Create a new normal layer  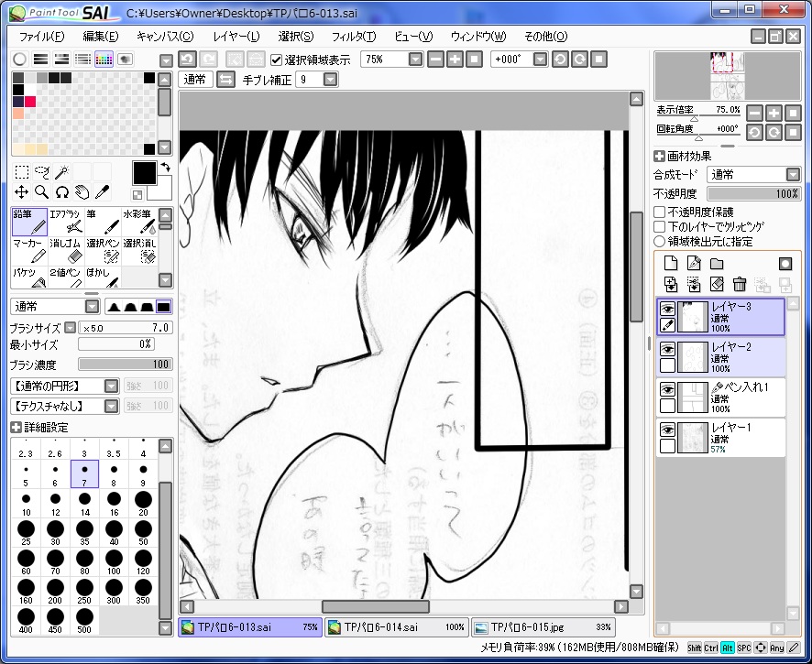click(x=671, y=264)
